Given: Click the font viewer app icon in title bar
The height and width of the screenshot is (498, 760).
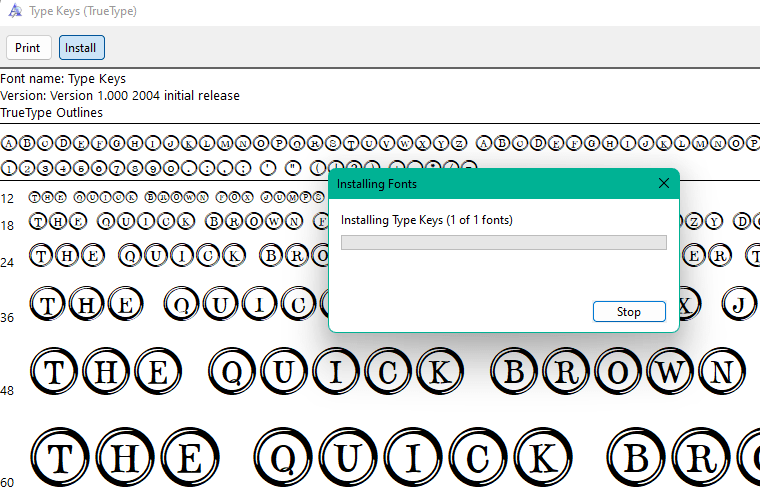Looking at the screenshot, I should [13, 11].
